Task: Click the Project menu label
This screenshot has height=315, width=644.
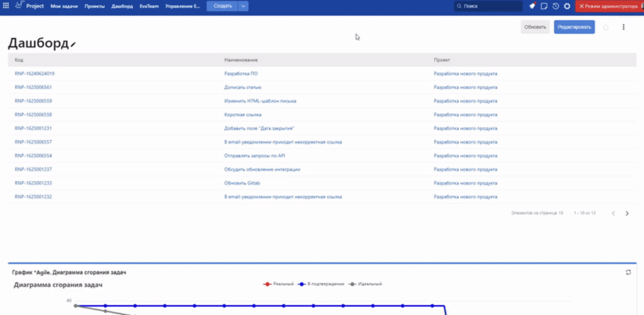Action: click(x=35, y=6)
